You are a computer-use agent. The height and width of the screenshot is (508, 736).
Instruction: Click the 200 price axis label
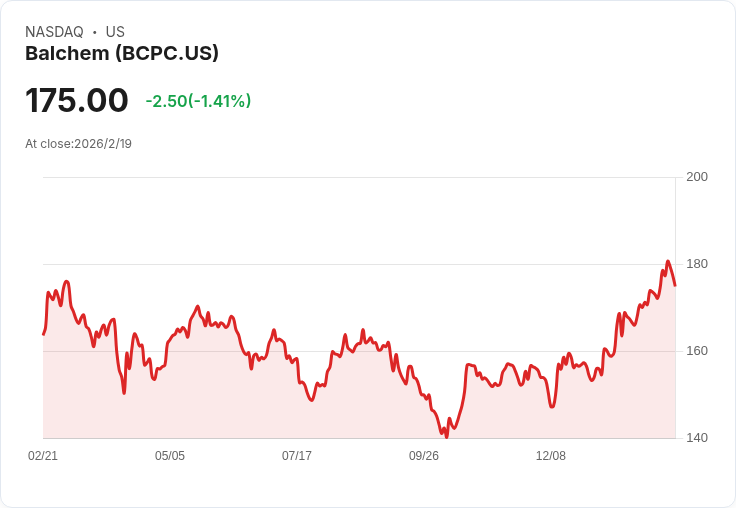click(x=697, y=177)
